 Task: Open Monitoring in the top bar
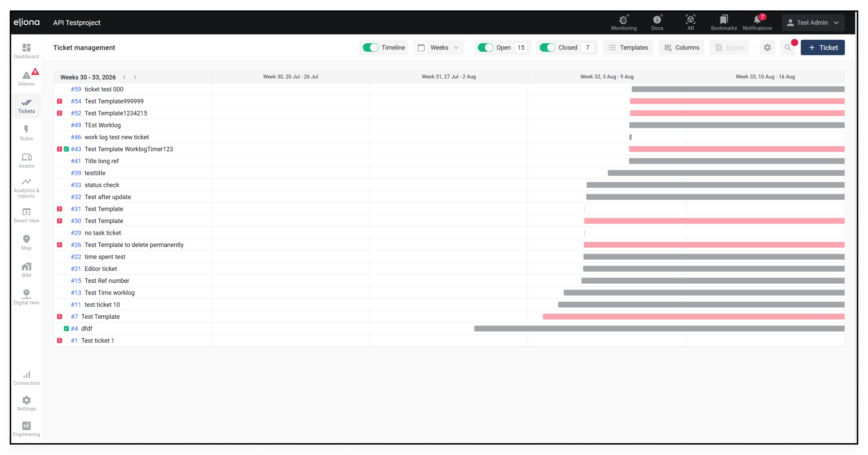(x=624, y=23)
